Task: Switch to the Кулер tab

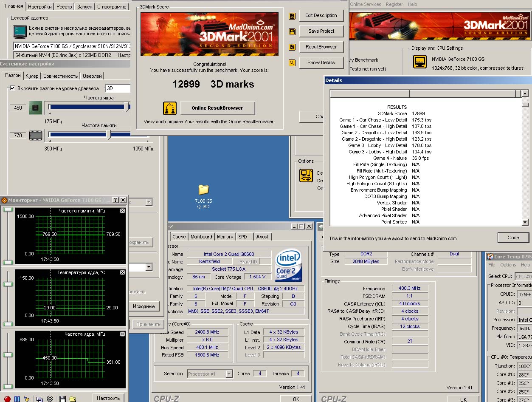Action: click(32, 76)
